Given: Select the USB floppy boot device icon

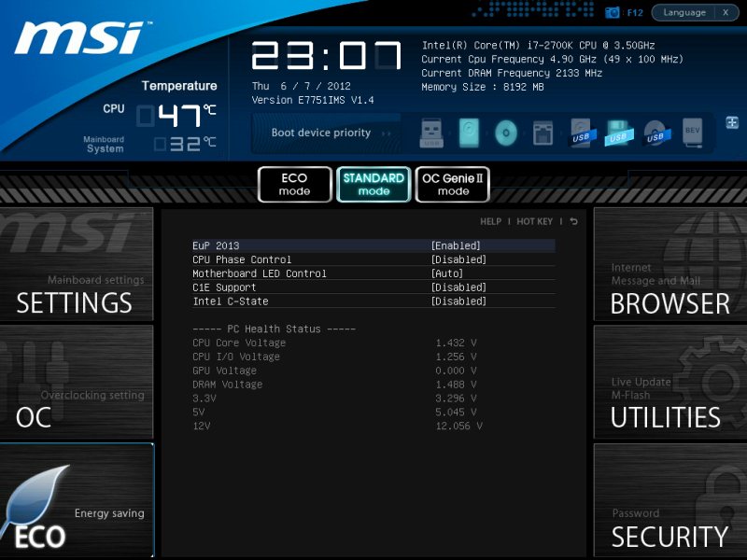Looking at the screenshot, I should [618, 133].
